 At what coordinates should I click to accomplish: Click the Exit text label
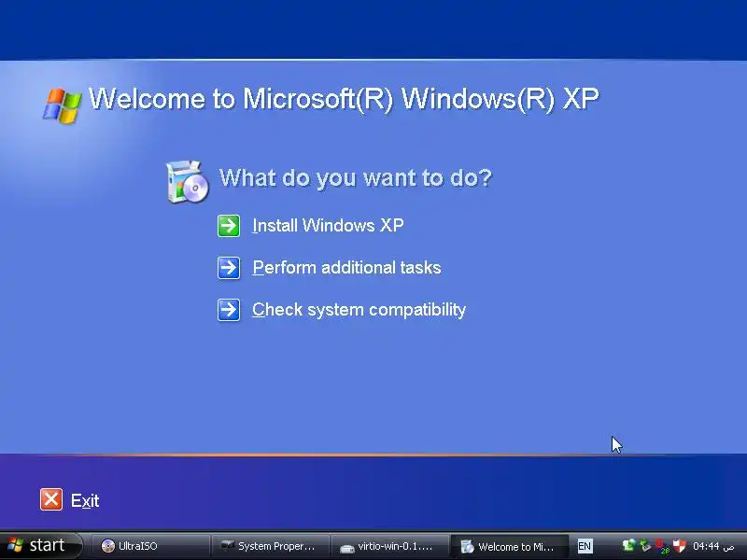point(85,500)
